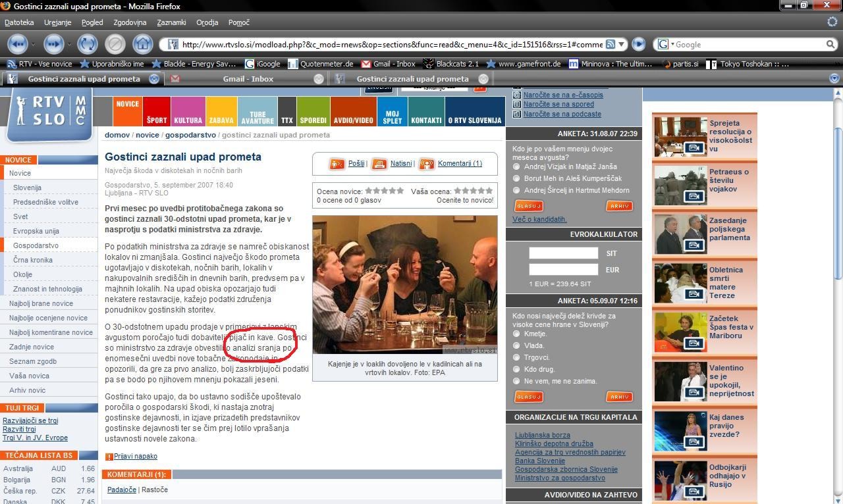Open RTV - Vse novice bookmark
The width and height of the screenshot is (843, 504).
point(39,64)
